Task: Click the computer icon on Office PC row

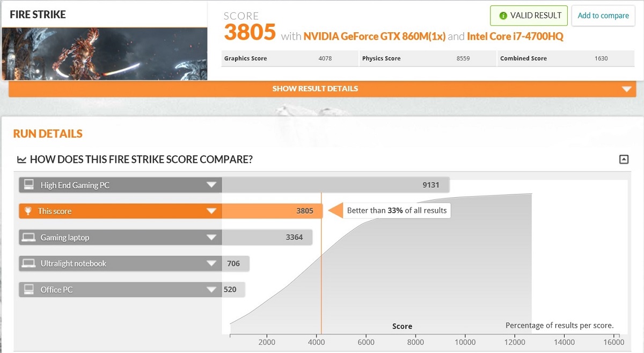Action: (x=29, y=290)
